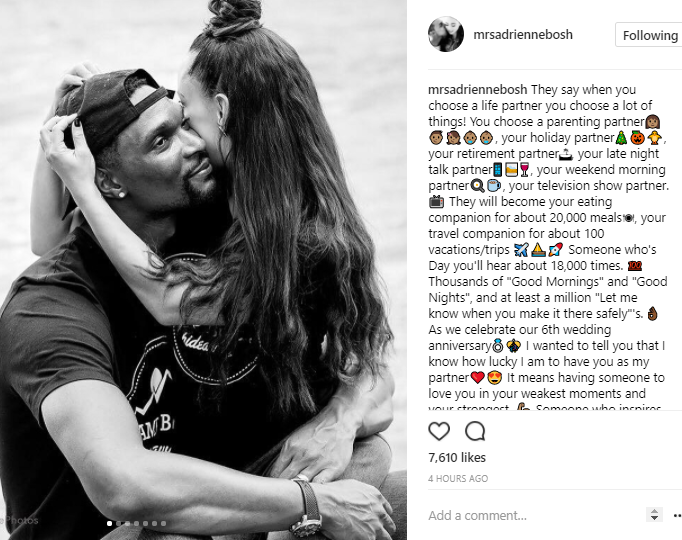Click the speech bubble comment icon

(x=475, y=431)
